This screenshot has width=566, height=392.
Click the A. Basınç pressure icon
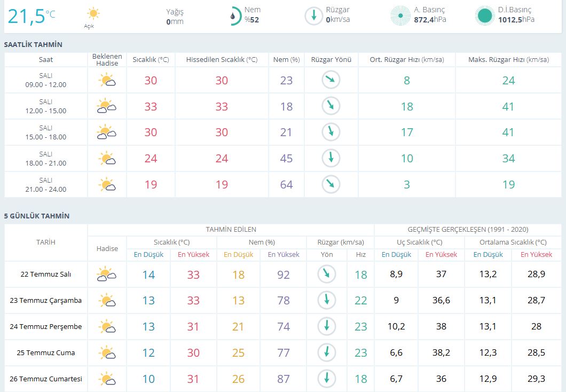click(x=400, y=15)
